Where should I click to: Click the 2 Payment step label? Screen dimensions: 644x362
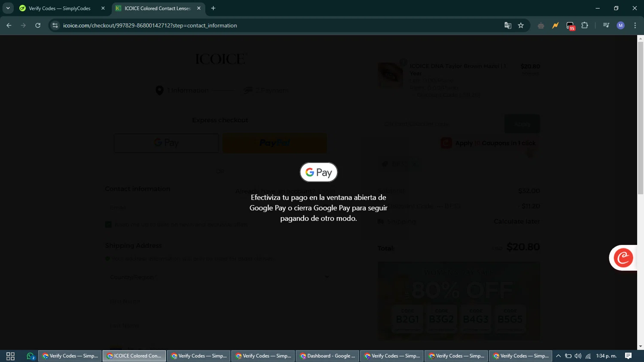(x=272, y=90)
